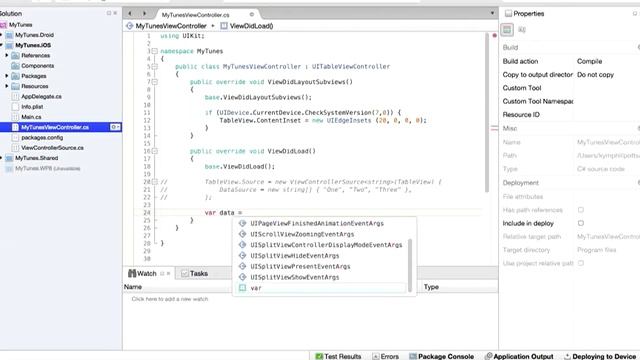Click the Components folder icon

[16, 66]
